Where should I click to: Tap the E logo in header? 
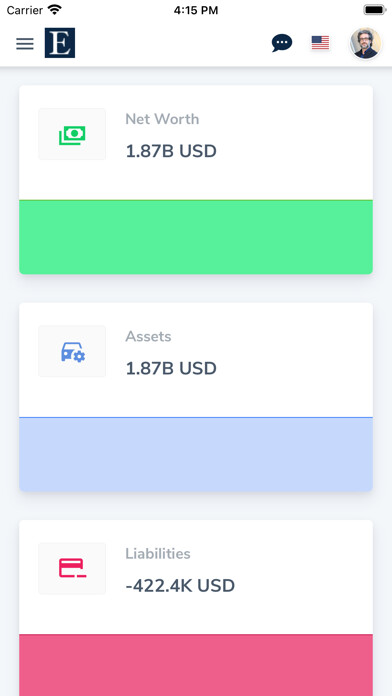pos(60,43)
